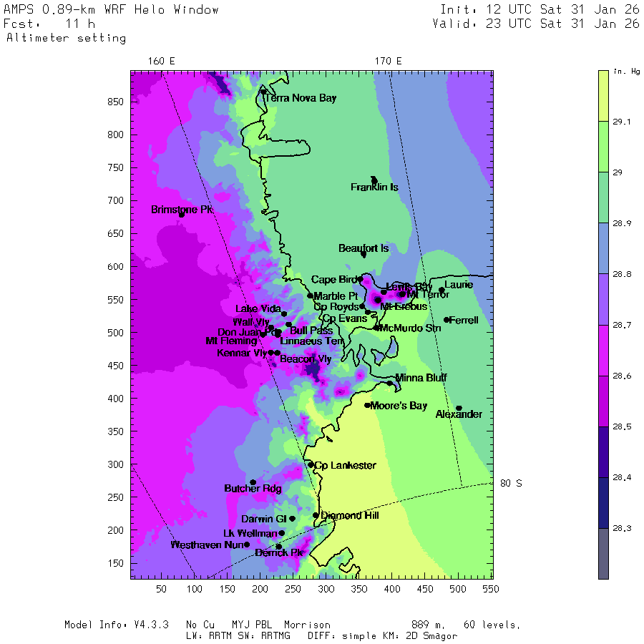
Task: Click the 'in. Hg' units label
Action: [x=626, y=72]
